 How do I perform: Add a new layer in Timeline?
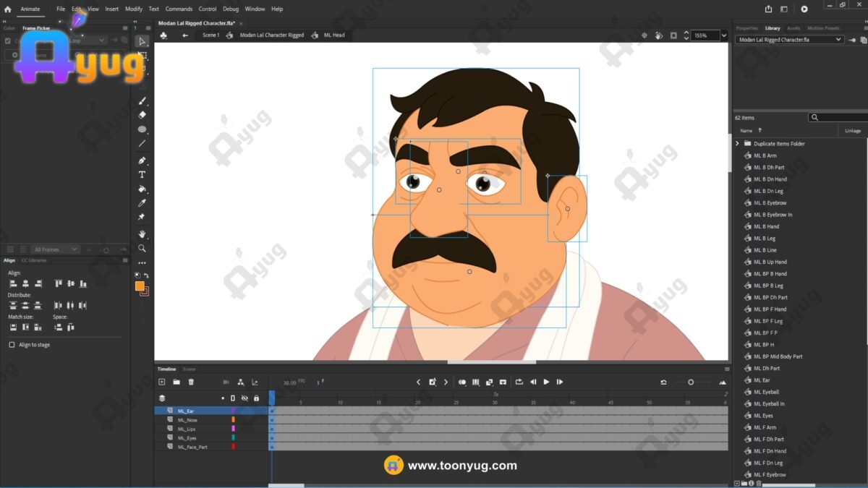pyautogui.click(x=162, y=382)
